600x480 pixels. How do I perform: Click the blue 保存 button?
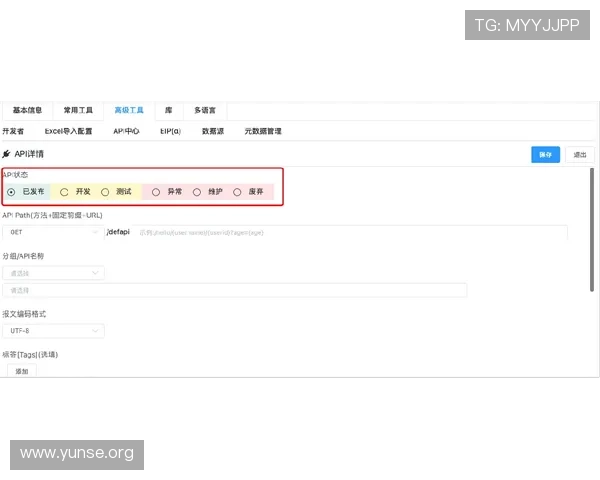[x=545, y=155]
